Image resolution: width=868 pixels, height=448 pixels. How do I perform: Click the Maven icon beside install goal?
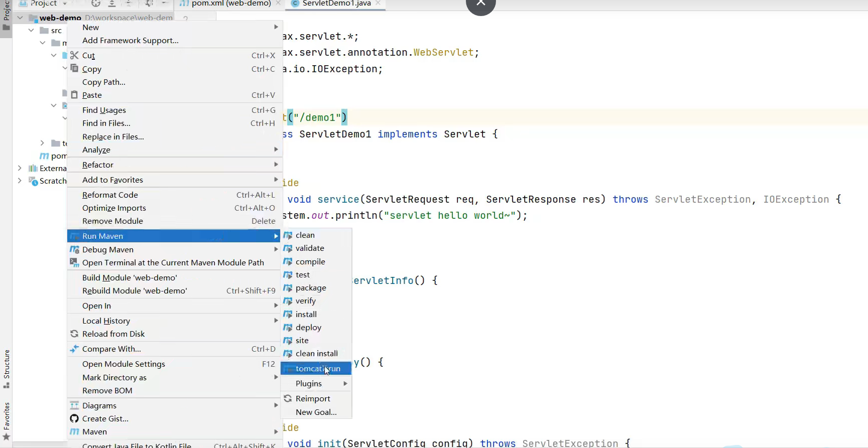click(288, 314)
